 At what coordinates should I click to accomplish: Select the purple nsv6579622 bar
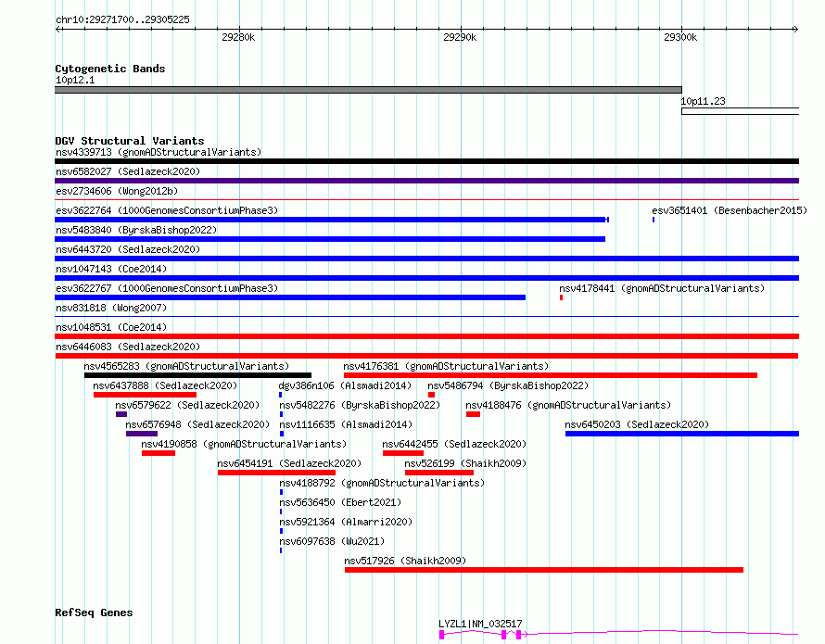click(121, 414)
